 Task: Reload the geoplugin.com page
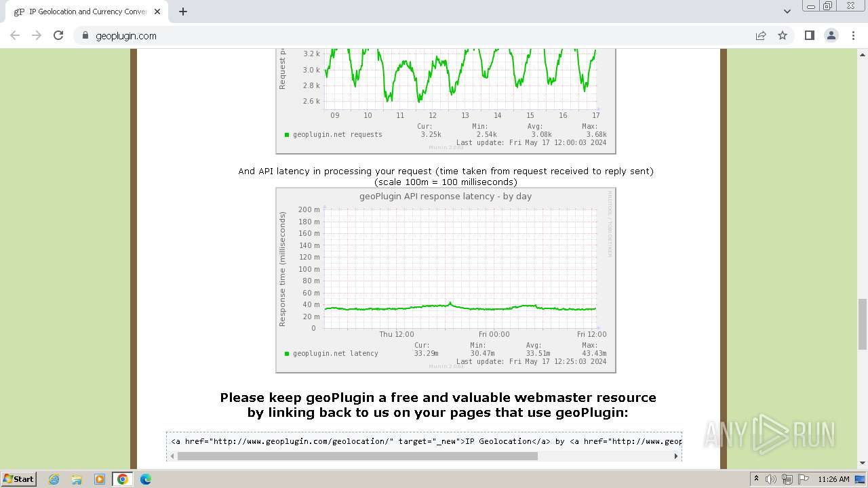pos(58,35)
